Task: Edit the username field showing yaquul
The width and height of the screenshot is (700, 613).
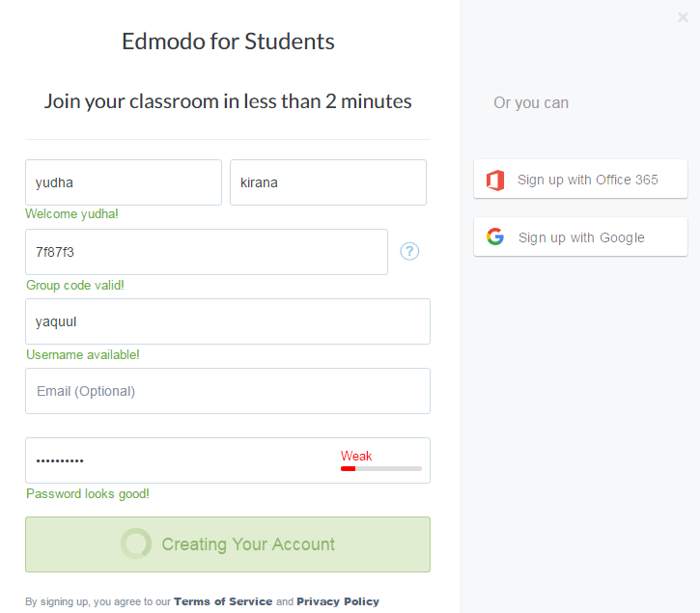Action: [228, 321]
